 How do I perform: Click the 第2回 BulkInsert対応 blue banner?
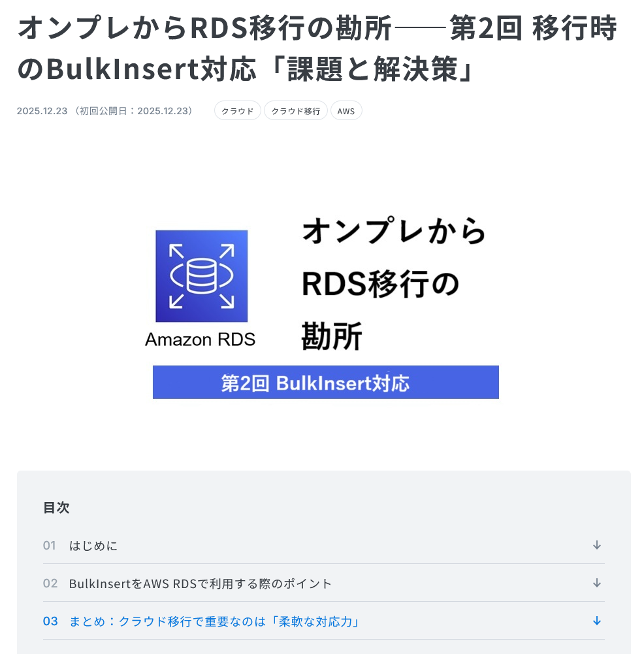pos(325,382)
